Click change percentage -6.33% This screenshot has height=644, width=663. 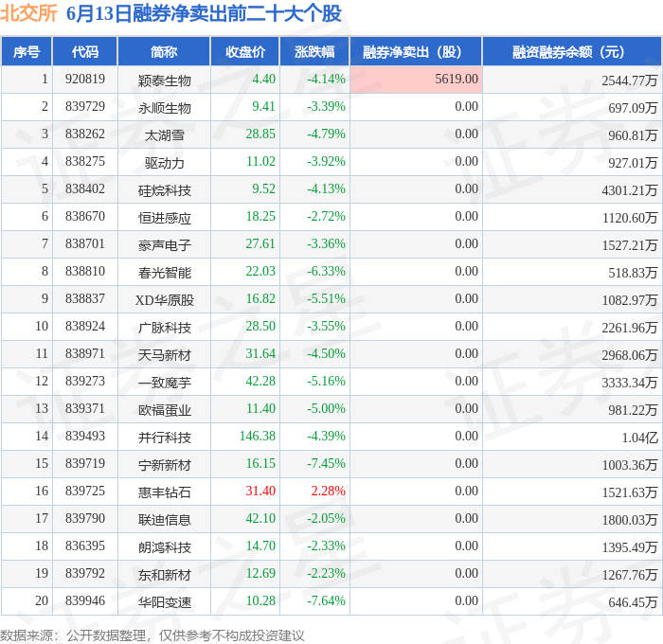coord(326,272)
